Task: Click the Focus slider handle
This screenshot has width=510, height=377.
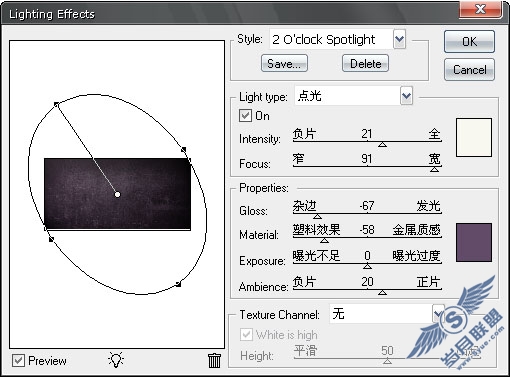Action: coord(434,169)
